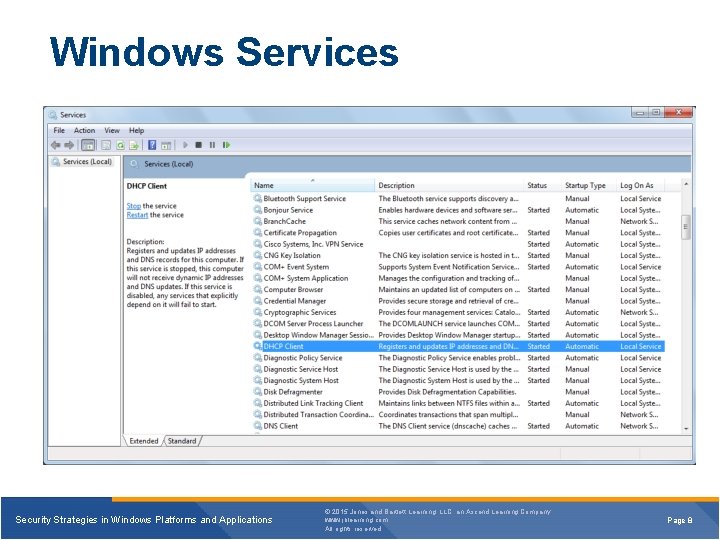Open the Help menu
The height and width of the screenshot is (540, 720).
(x=136, y=130)
